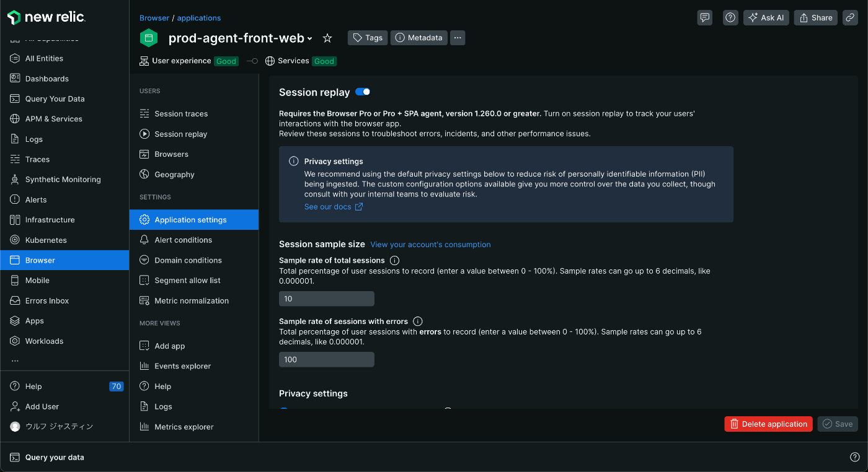Open the Workloads icon
The image size is (868, 472).
click(x=15, y=341)
